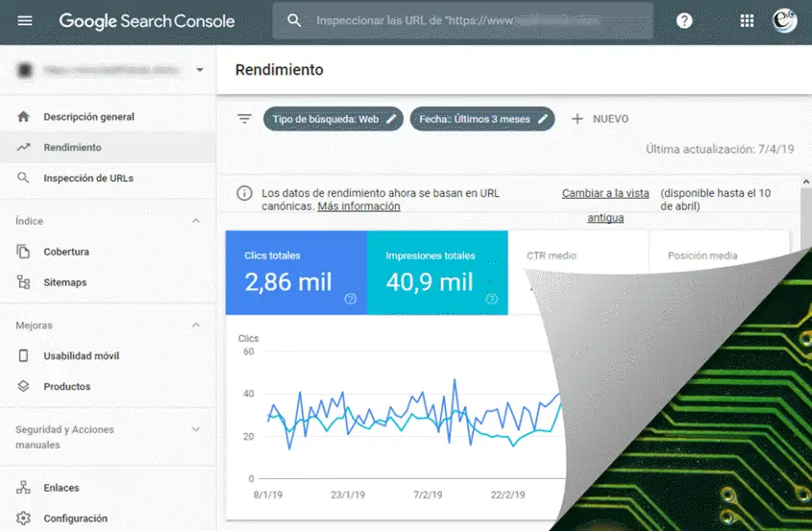Open the account profile avatar
812x531 pixels.
click(784, 21)
